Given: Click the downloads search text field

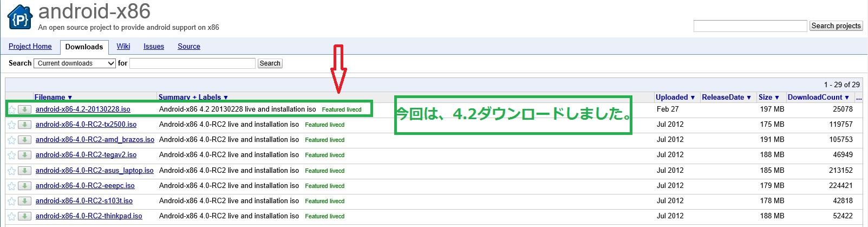Looking at the screenshot, I should 192,63.
